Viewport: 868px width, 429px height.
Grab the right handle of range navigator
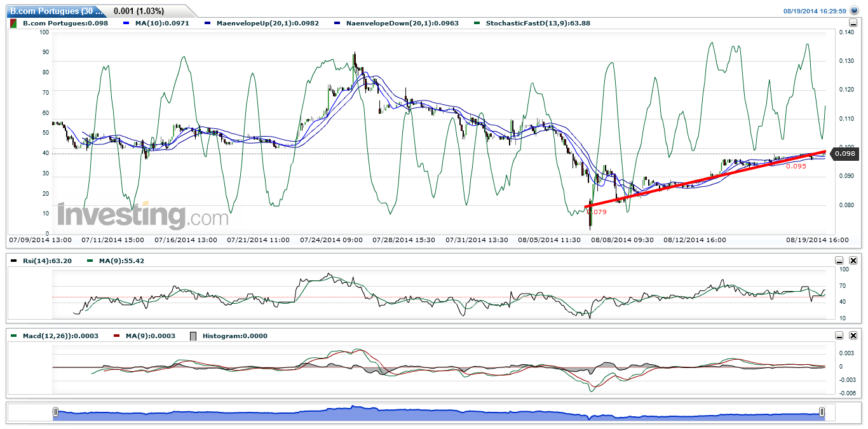coord(822,412)
